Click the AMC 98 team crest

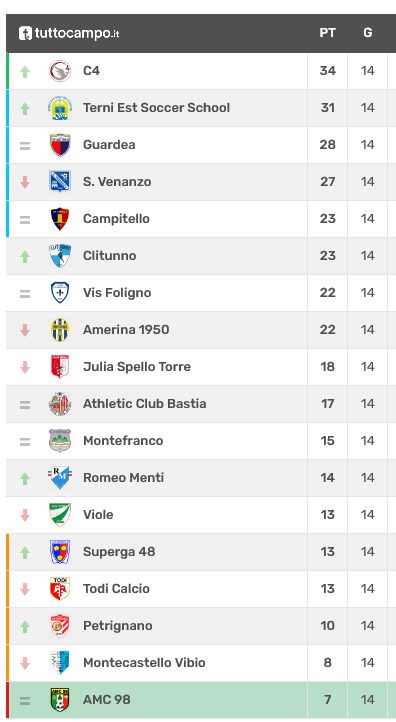60,700
